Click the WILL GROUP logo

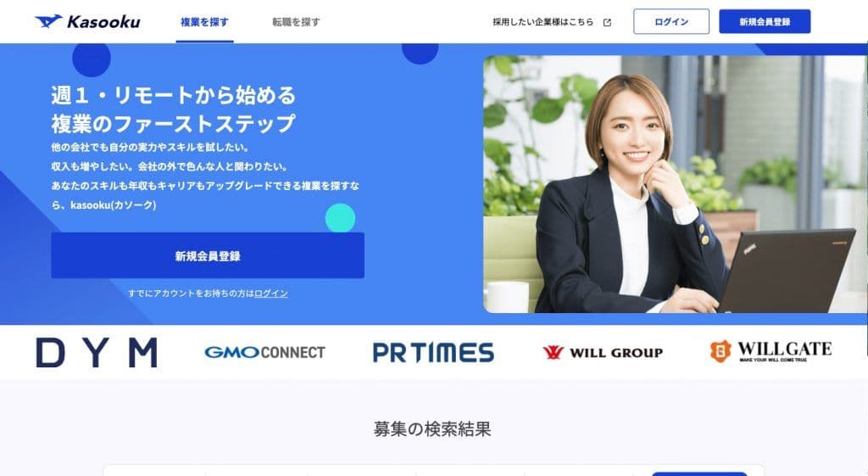pos(603,352)
